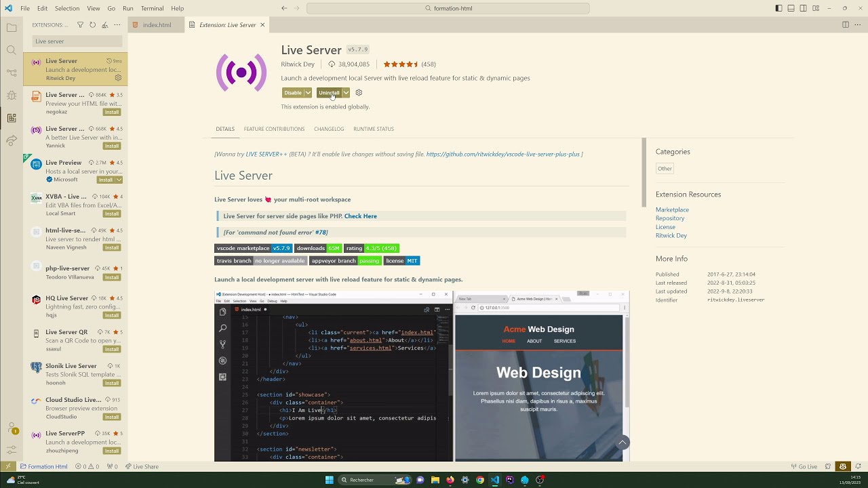
Task: Switch to the Changelog tab
Action: click(x=329, y=129)
